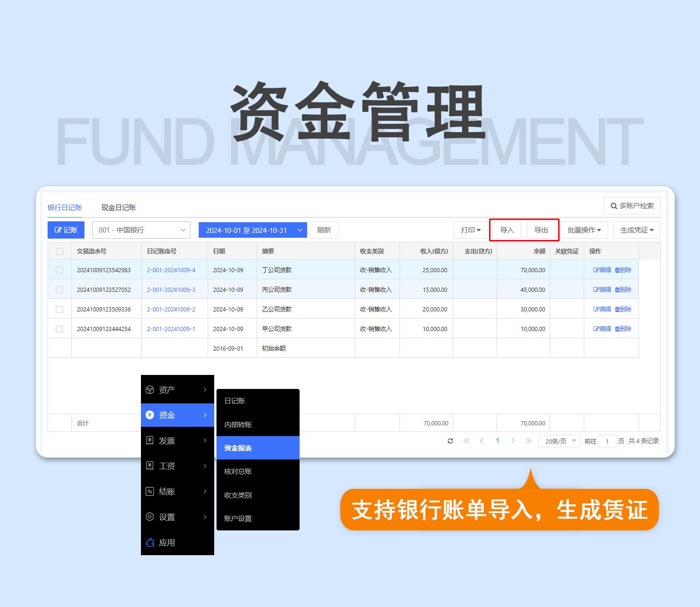Click the 设置 gear icon in sidebar
This screenshot has width=700, height=607.
coord(150,517)
